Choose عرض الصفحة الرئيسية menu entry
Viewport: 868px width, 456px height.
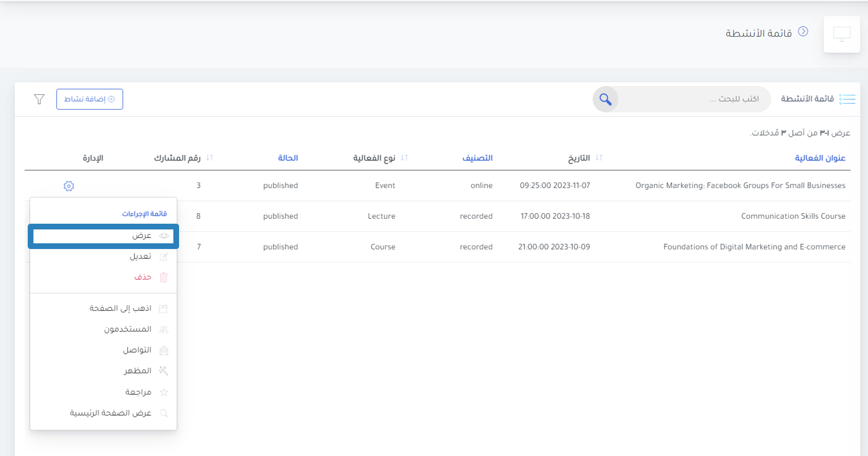pos(103,413)
